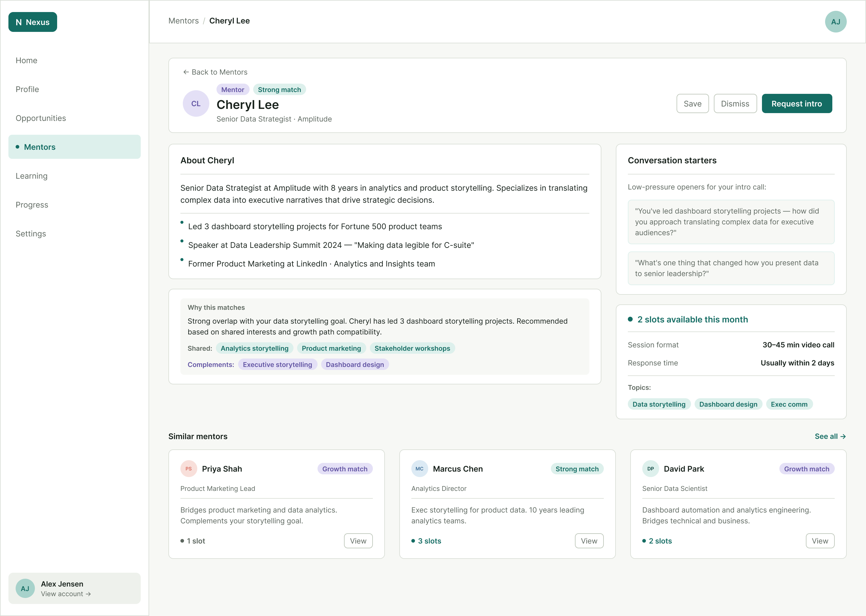Select Dashboard design topic chip
The width and height of the screenshot is (866, 616).
coord(728,404)
